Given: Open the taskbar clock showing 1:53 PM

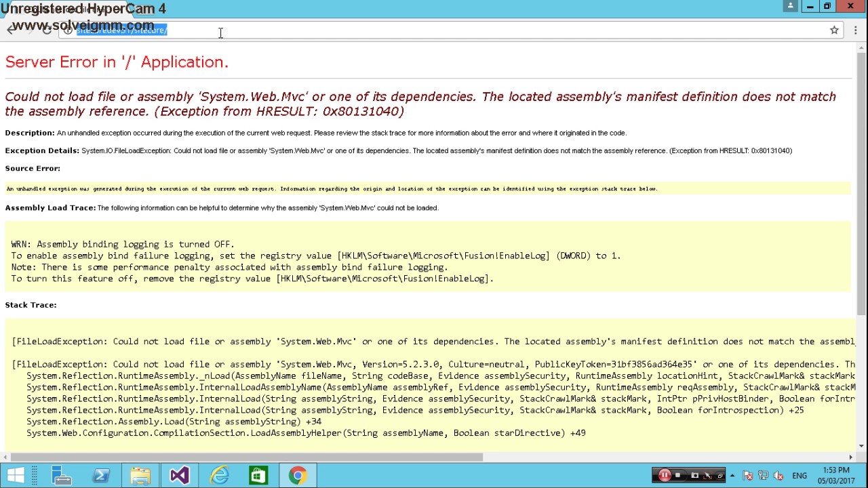Looking at the screenshot, I should coord(835,475).
